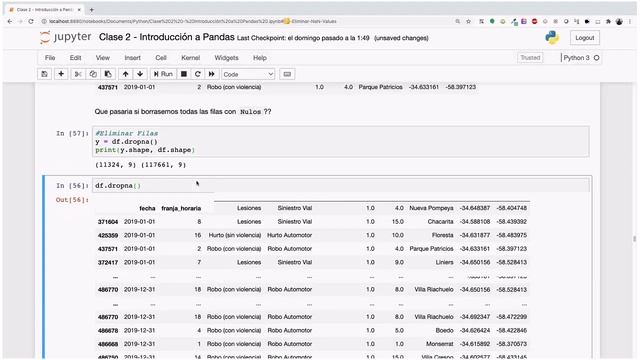640x360 pixels.
Task: Click the Floresta cell
Action: [443, 235]
